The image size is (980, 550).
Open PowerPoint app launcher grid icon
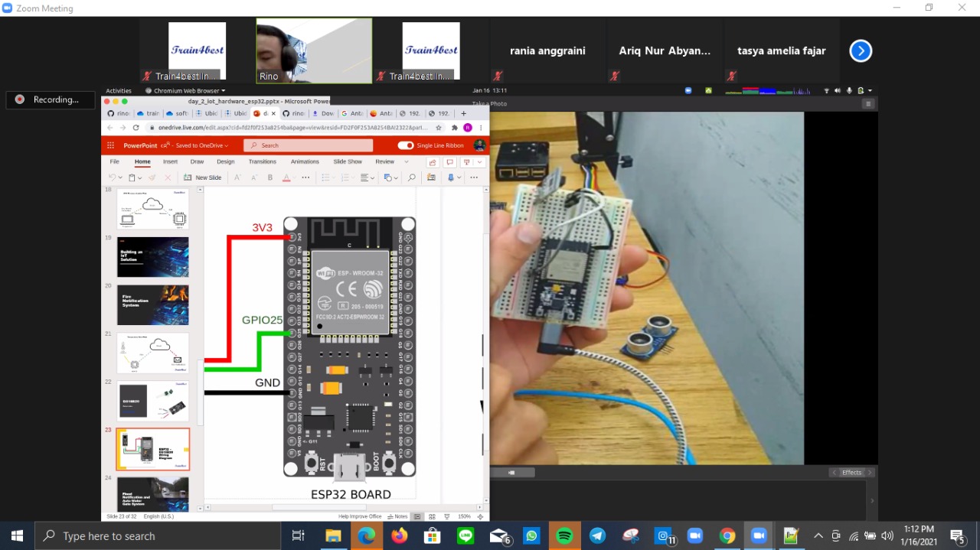pyautogui.click(x=110, y=145)
